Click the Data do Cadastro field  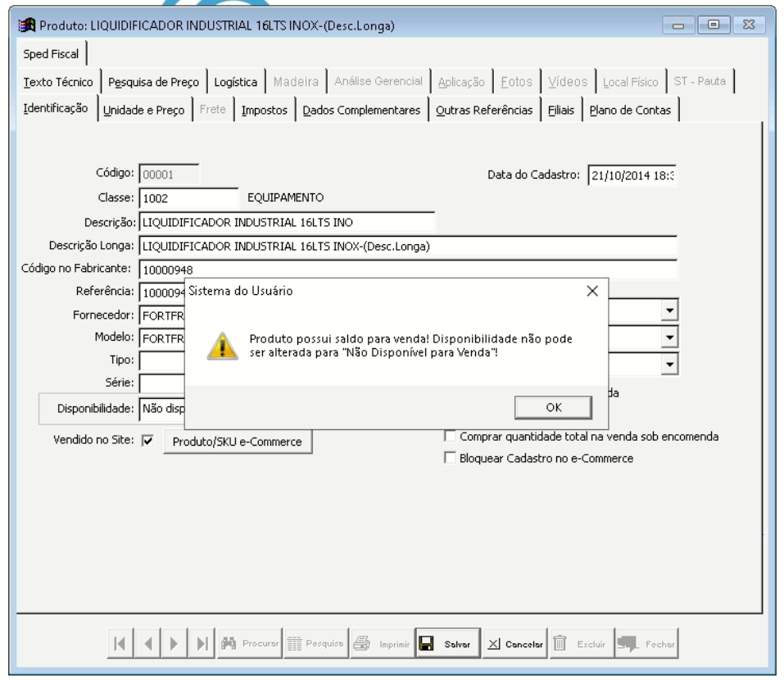(632, 175)
